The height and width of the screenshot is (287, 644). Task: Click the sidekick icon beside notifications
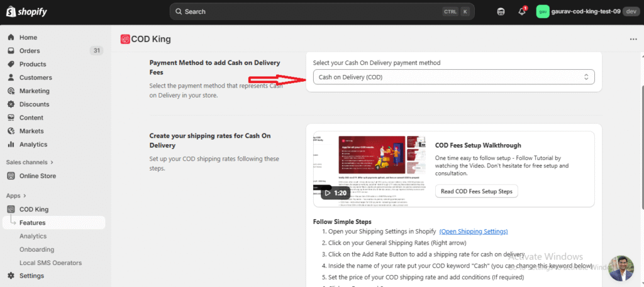501,11
